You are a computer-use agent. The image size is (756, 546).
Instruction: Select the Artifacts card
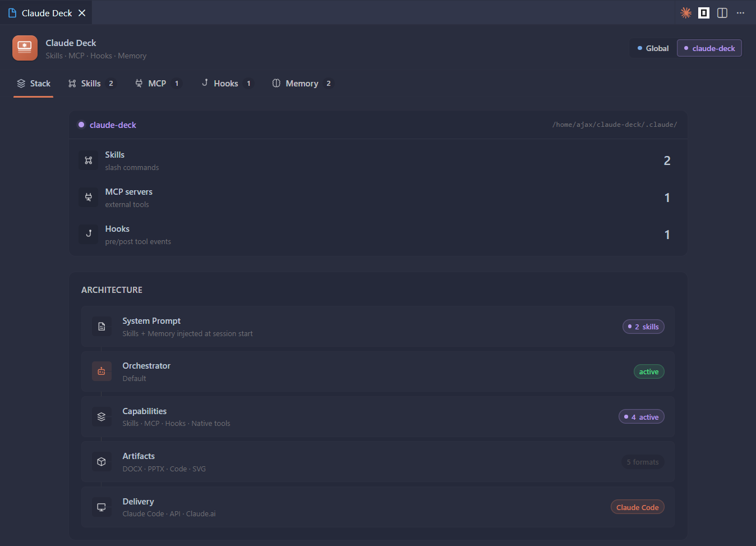pyautogui.click(x=378, y=462)
